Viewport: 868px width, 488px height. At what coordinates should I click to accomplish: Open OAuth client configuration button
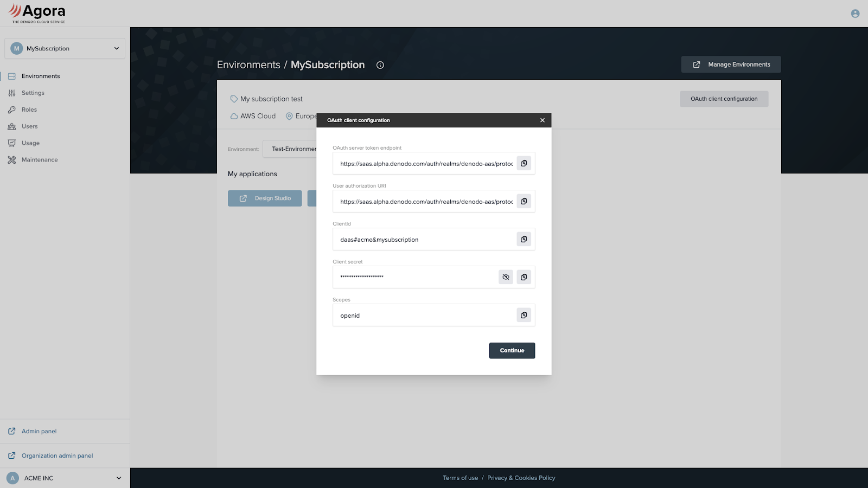[724, 99]
